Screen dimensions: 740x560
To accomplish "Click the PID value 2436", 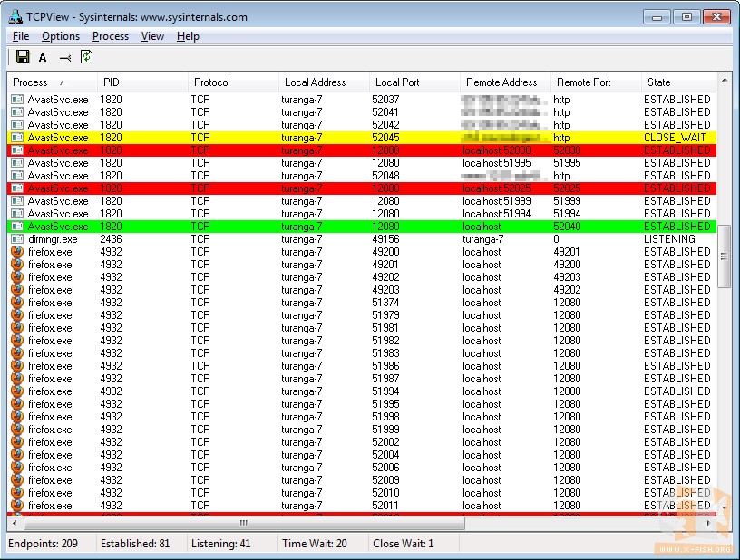I will [x=111, y=239].
